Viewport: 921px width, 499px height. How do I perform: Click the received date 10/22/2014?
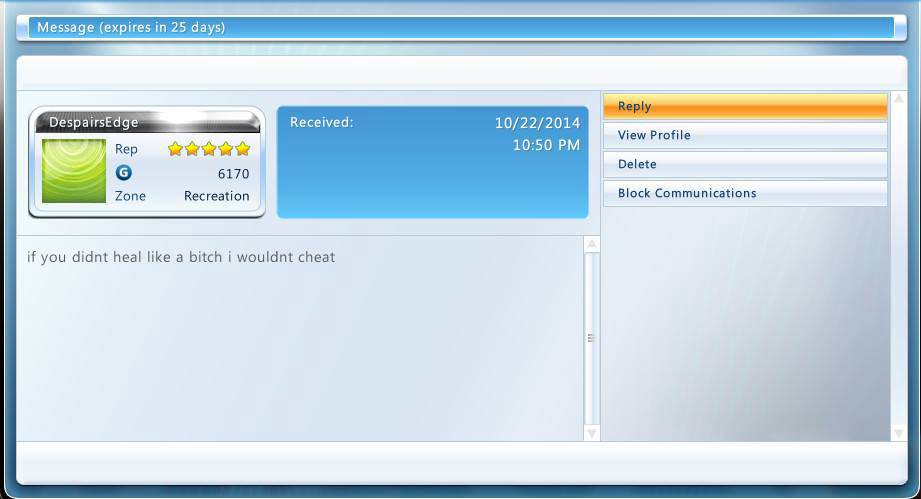[x=537, y=123]
